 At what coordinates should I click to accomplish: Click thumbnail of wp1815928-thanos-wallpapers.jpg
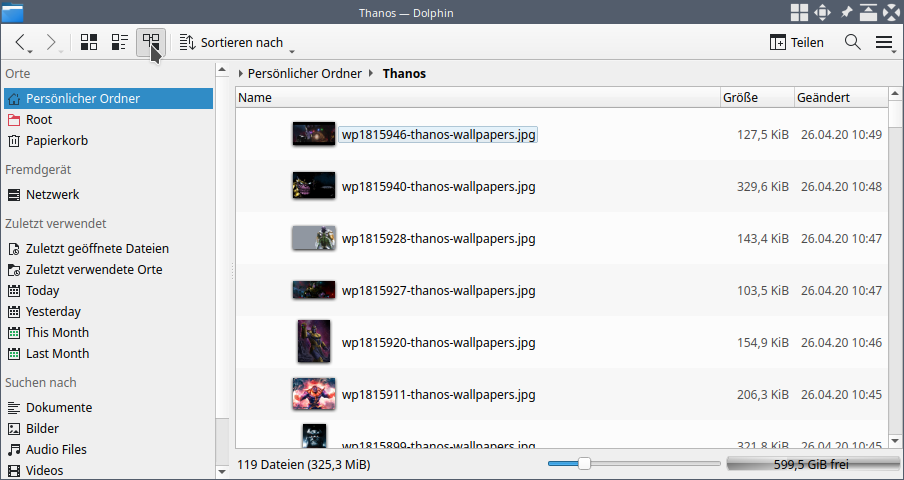coord(314,238)
